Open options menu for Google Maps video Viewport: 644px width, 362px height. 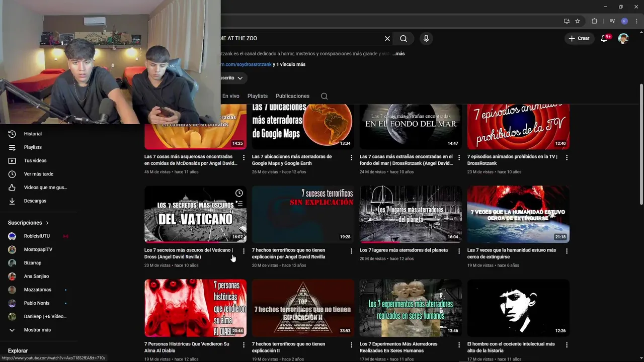pos(352,157)
